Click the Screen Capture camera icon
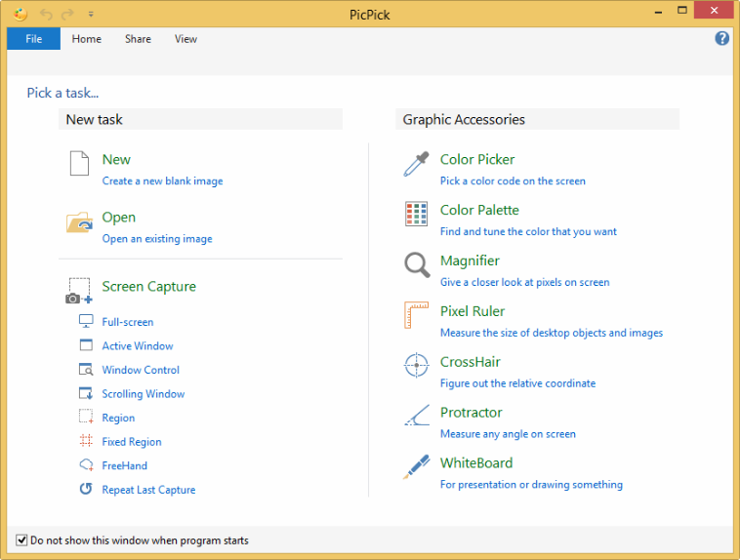The width and height of the screenshot is (740, 560). 79,291
